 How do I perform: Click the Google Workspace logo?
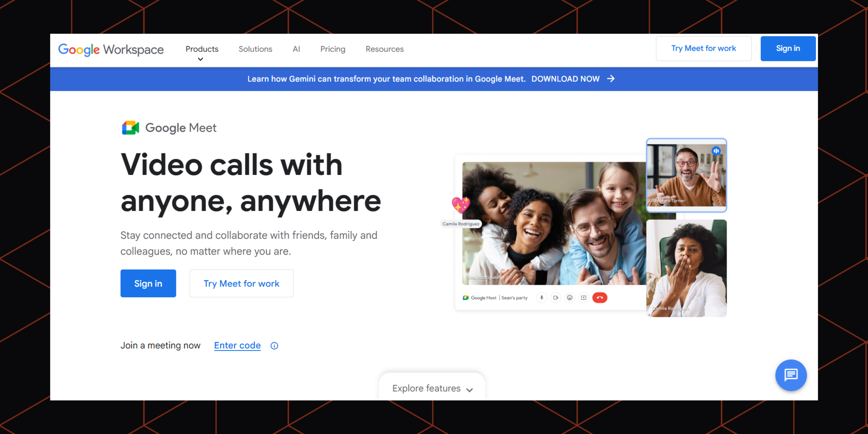(111, 50)
